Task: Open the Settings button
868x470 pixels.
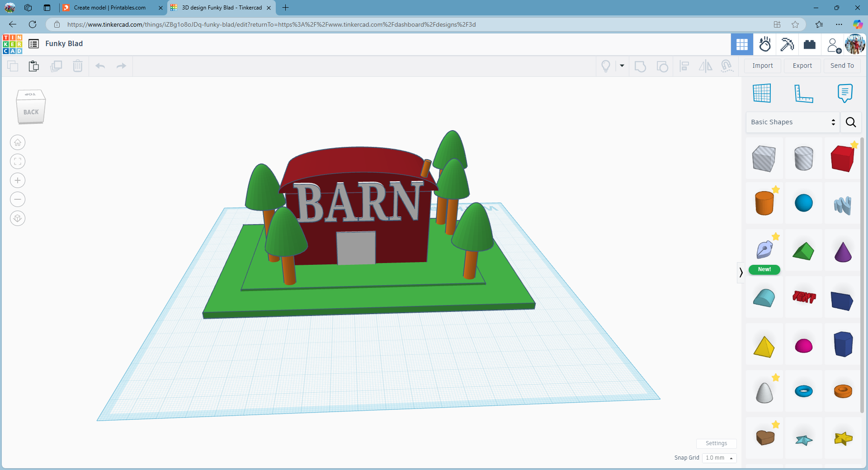Action: pyautogui.click(x=717, y=443)
